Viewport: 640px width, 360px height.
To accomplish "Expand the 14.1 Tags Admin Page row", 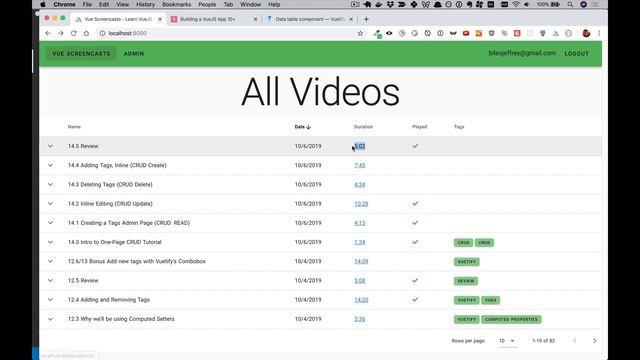I will tap(50, 223).
